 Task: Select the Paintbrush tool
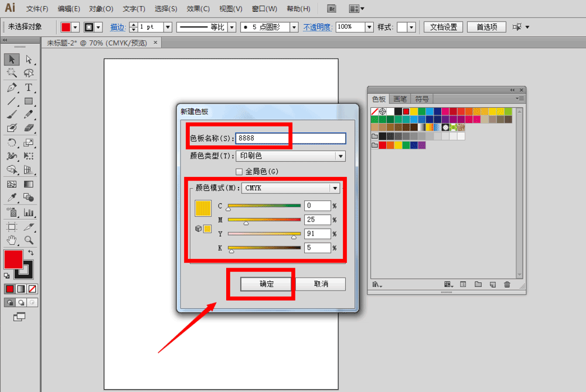tap(12, 114)
